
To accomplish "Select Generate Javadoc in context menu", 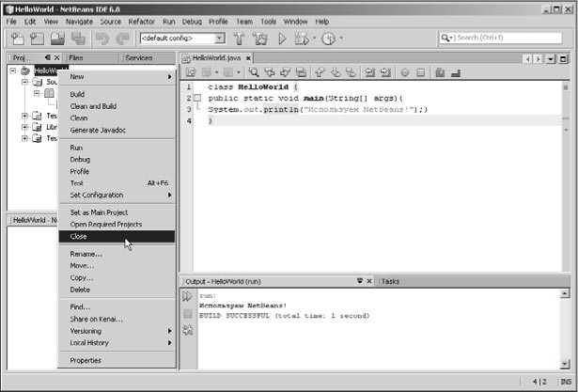I will [117, 130].
